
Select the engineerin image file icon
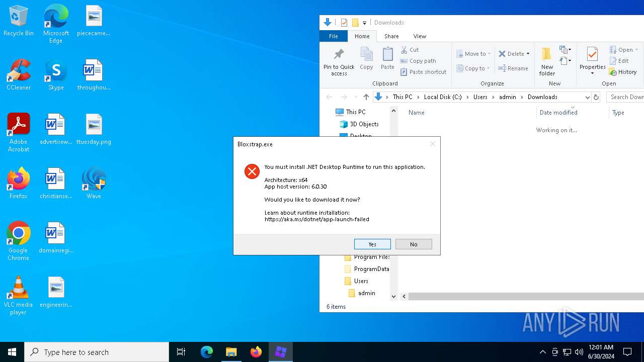[56, 293]
